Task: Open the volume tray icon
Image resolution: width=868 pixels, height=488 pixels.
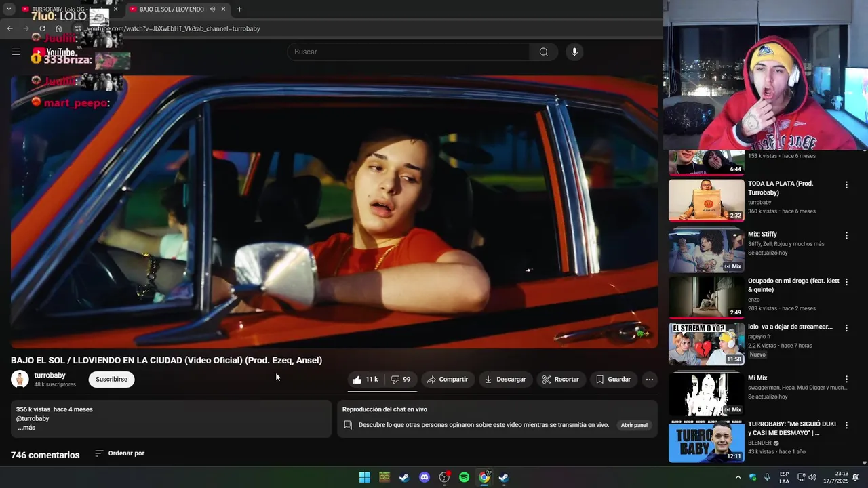Action: 812,477
